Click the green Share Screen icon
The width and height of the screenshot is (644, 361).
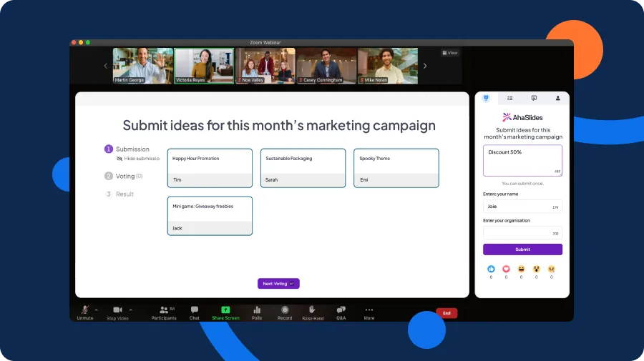pyautogui.click(x=225, y=310)
